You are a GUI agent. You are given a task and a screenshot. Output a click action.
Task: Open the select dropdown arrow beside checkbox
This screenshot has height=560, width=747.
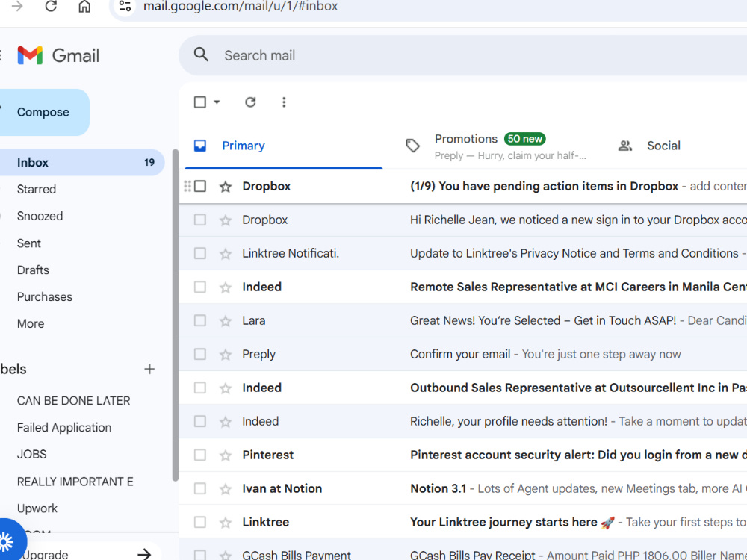click(217, 102)
